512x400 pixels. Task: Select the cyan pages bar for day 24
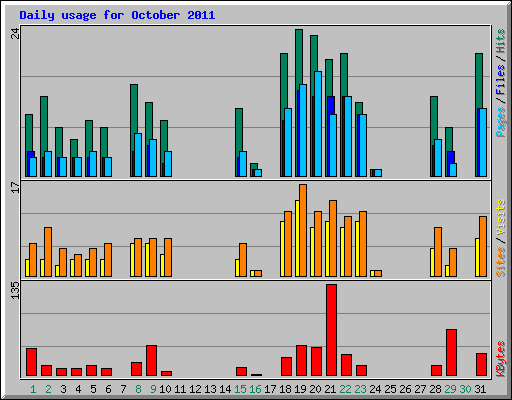click(378, 173)
